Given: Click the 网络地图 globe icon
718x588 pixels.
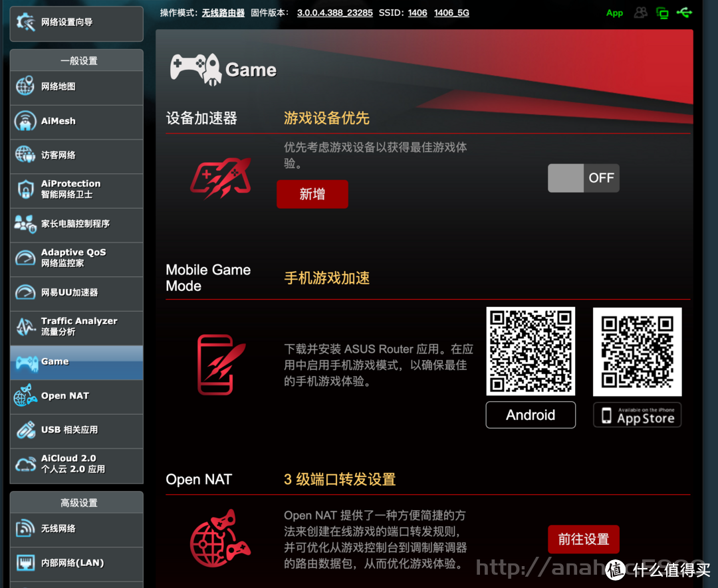Looking at the screenshot, I should tap(25, 86).
